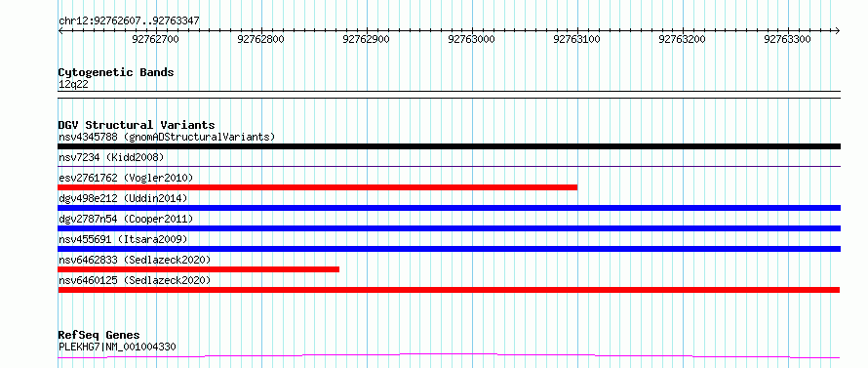Click the short red nsv6462833 variant bar

(x=199, y=269)
